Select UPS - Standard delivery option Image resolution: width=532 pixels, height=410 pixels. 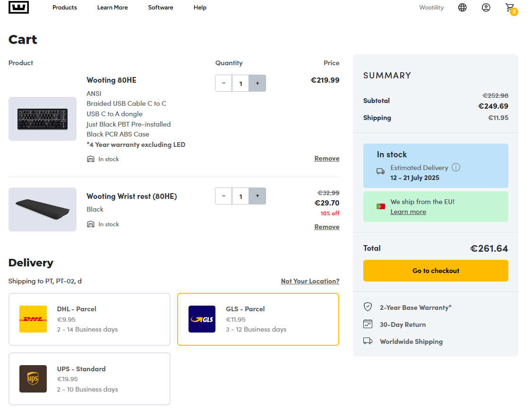click(90, 379)
